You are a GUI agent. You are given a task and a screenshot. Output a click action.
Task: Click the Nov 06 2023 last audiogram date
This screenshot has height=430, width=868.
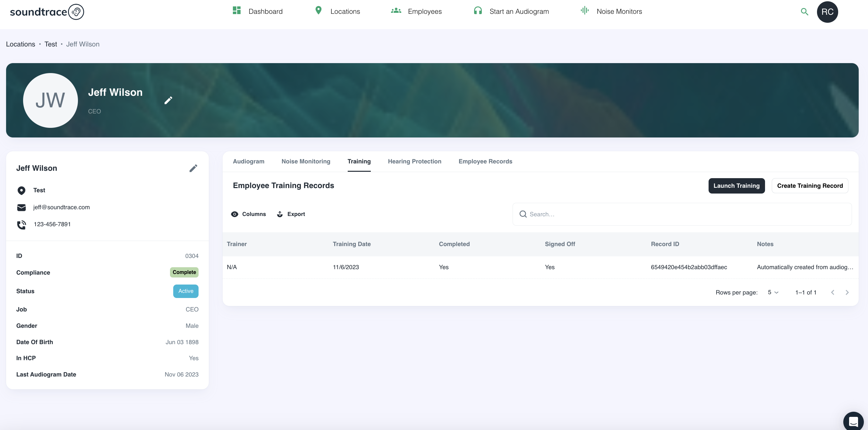pyautogui.click(x=181, y=375)
